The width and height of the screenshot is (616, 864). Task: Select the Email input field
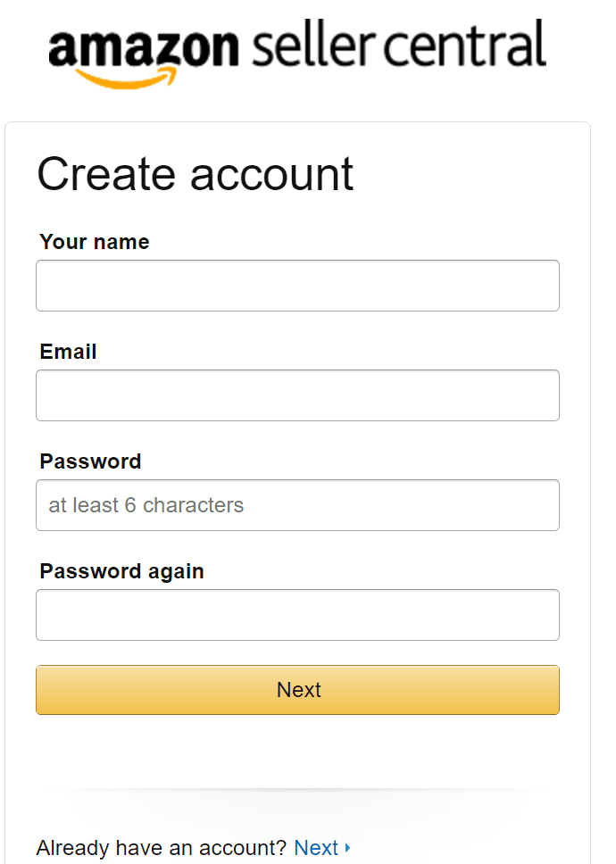(297, 395)
